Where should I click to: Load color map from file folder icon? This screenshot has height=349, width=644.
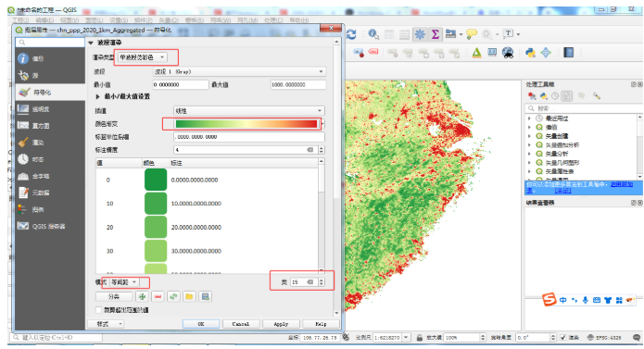tap(189, 296)
